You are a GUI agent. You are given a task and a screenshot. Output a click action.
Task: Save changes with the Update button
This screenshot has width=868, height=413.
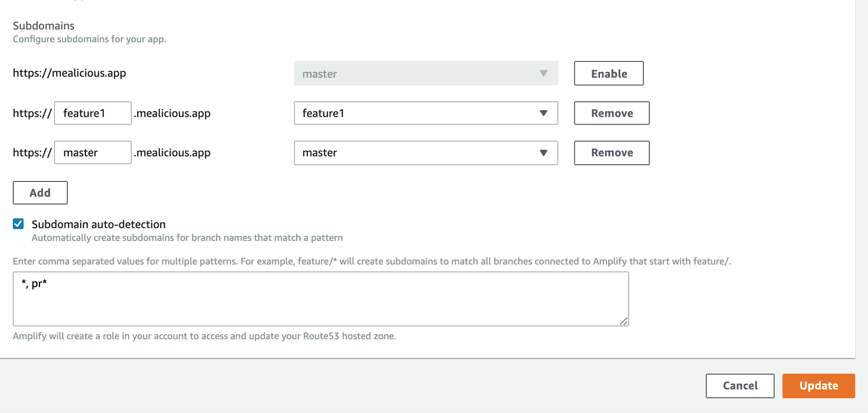[x=818, y=386]
